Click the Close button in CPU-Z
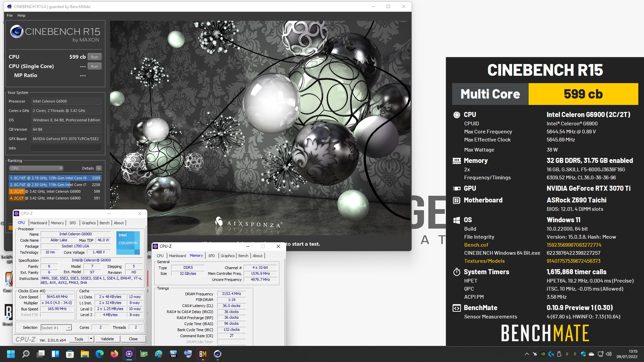 click(x=133, y=339)
